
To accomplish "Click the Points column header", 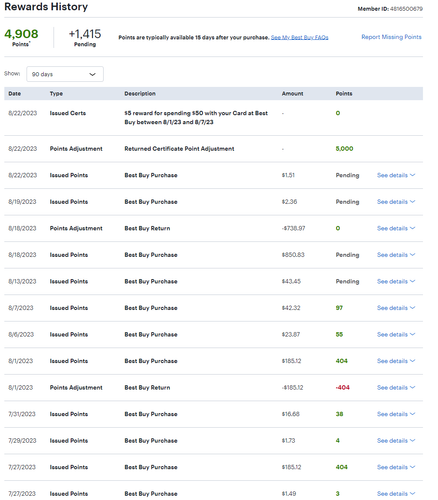I will tap(344, 94).
